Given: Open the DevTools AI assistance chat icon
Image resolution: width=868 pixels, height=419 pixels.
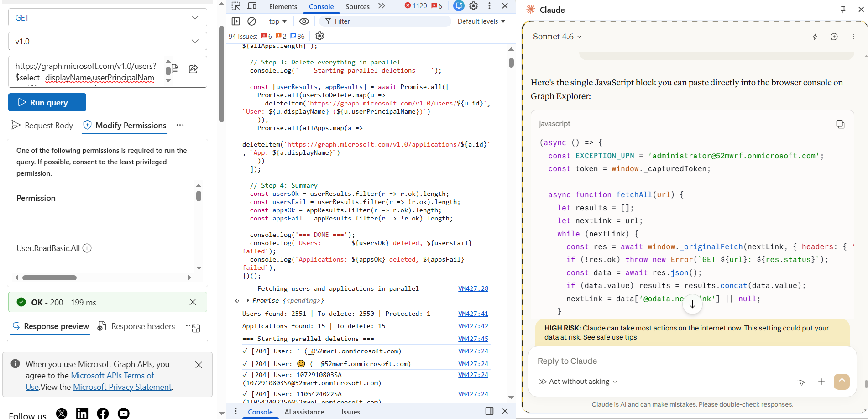Looking at the screenshot, I should coord(459,6).
